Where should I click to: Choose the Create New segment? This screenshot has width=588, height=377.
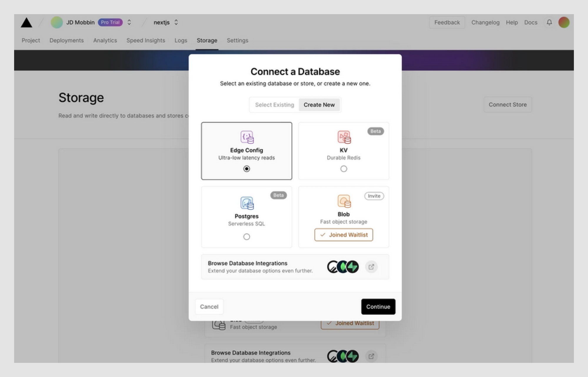319,105
